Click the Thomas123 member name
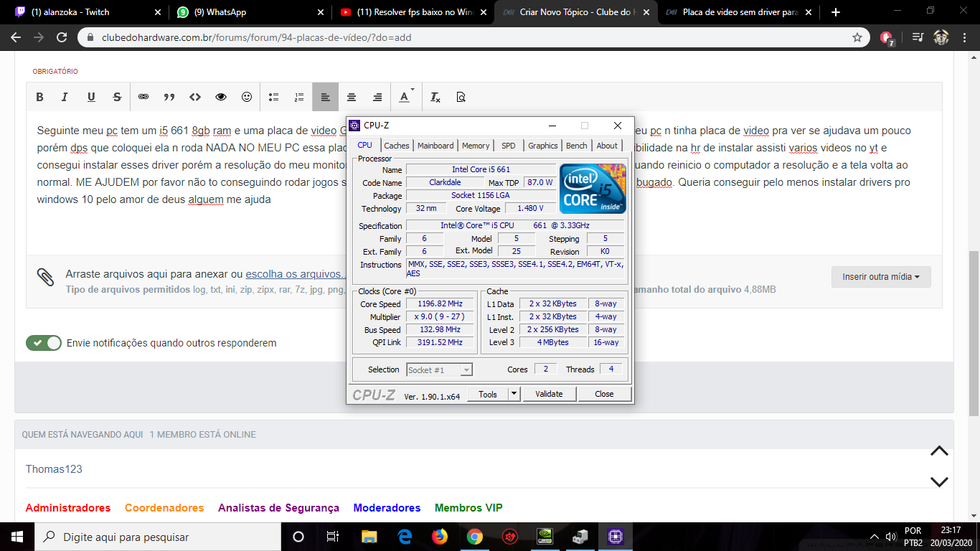Screen dimensions: 980x551 [54, 469]
